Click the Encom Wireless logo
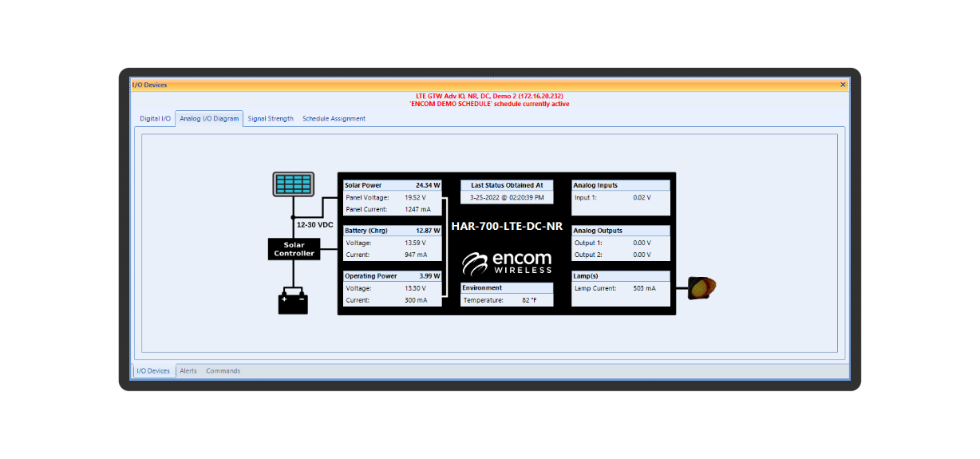 507,263
